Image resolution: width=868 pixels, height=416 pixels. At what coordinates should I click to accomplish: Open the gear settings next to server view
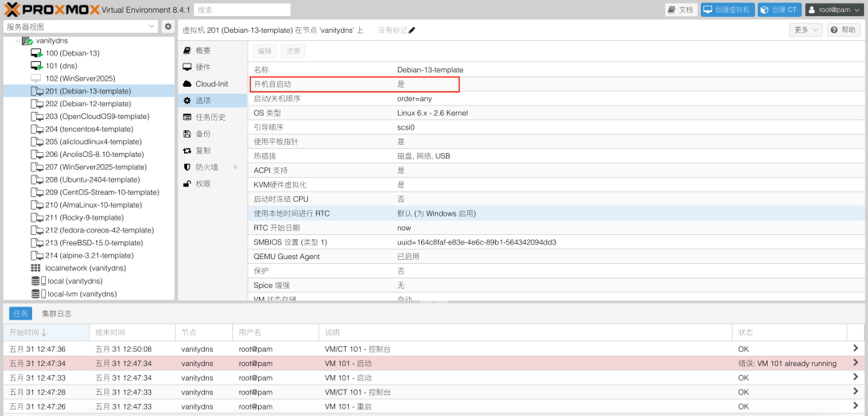click(168, 27)
